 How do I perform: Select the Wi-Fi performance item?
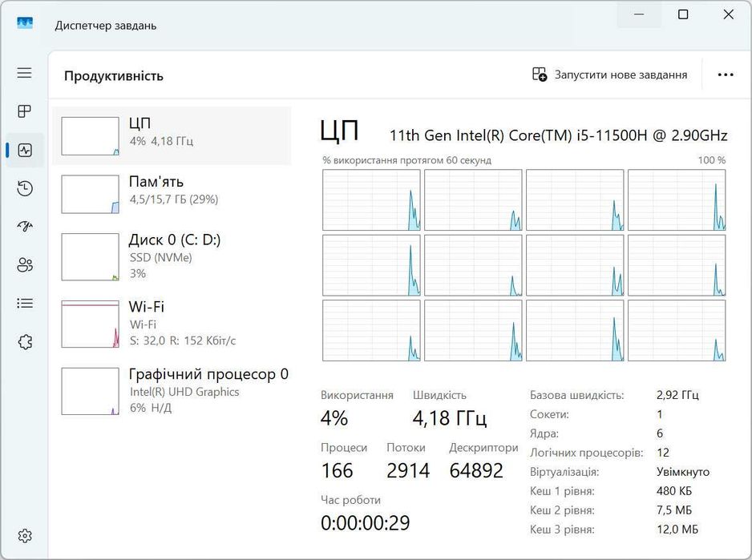point(172,324)
